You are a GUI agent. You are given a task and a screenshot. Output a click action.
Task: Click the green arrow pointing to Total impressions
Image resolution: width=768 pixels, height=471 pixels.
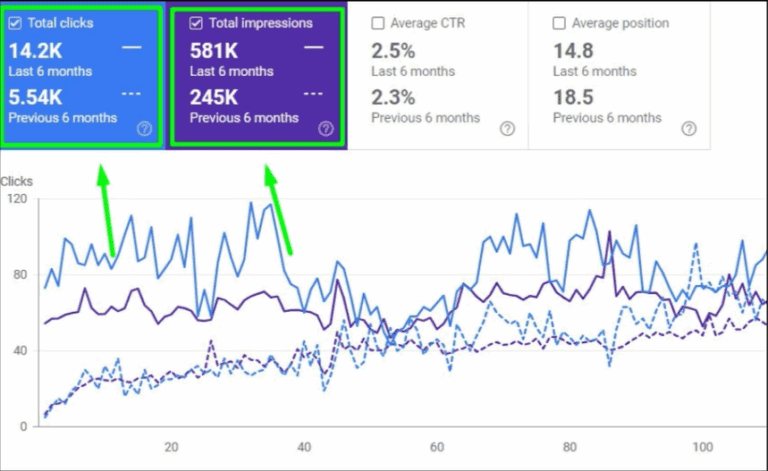coord(278,210)
